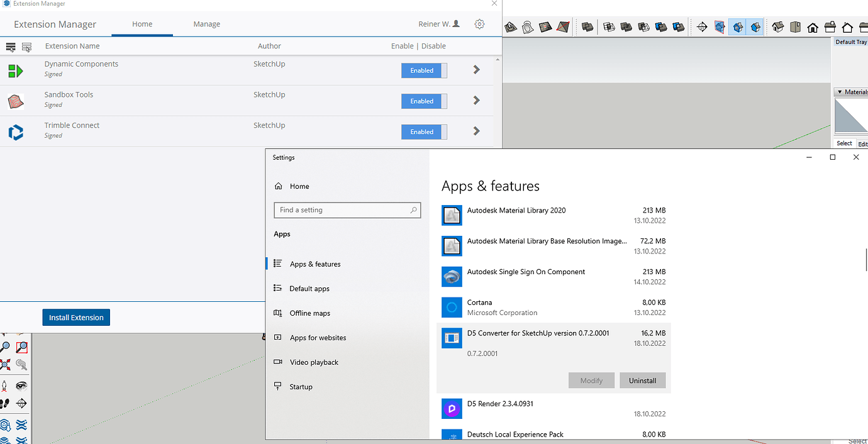Switch to Iso view in SketchUp toolbar
This screenshot has height=444, width=868.
tap(778, 27)
